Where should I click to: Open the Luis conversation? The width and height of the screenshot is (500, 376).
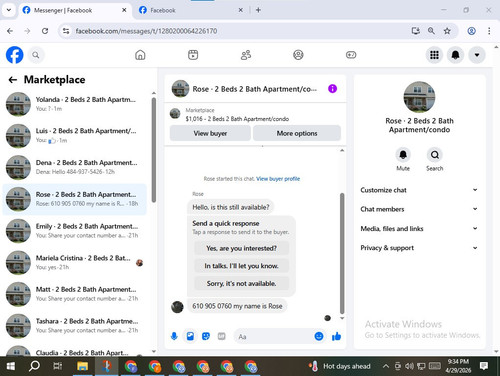(x=75, y=136)
